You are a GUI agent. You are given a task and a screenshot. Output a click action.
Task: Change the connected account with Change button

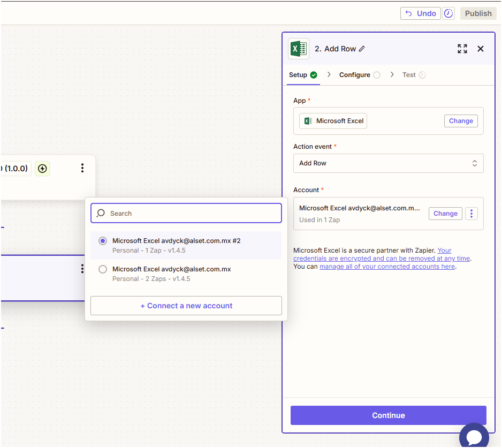[x=445, y=214]
